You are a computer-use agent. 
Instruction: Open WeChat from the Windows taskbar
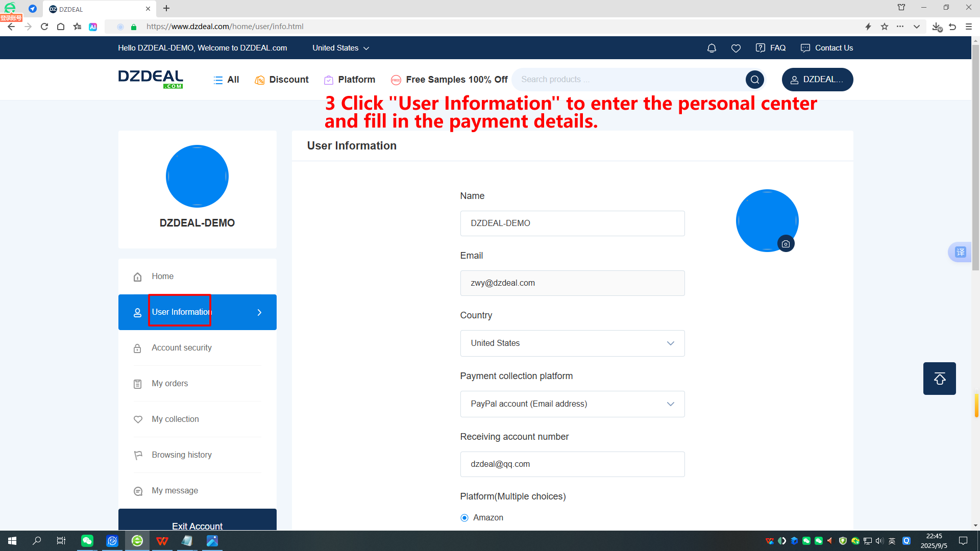coord(87,541)
